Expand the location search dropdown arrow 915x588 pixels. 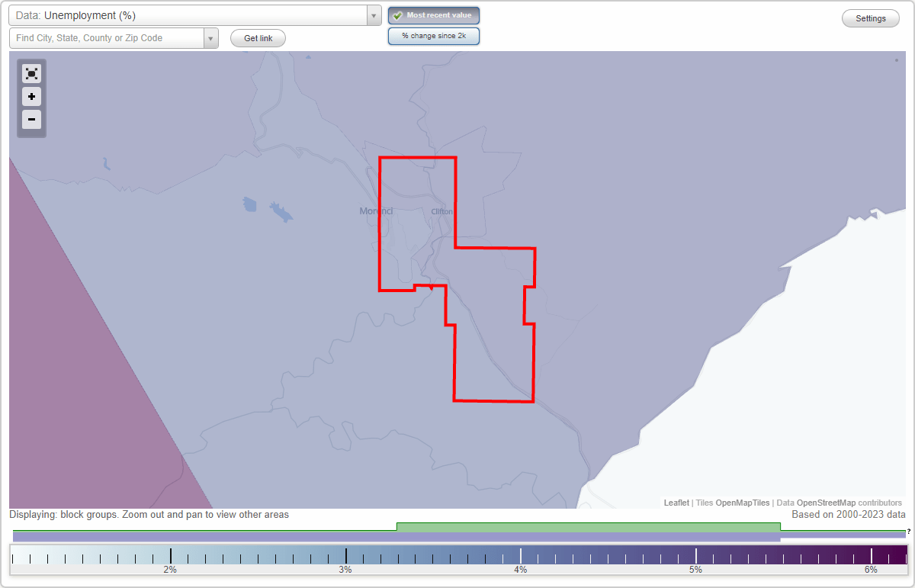[211, 38]
